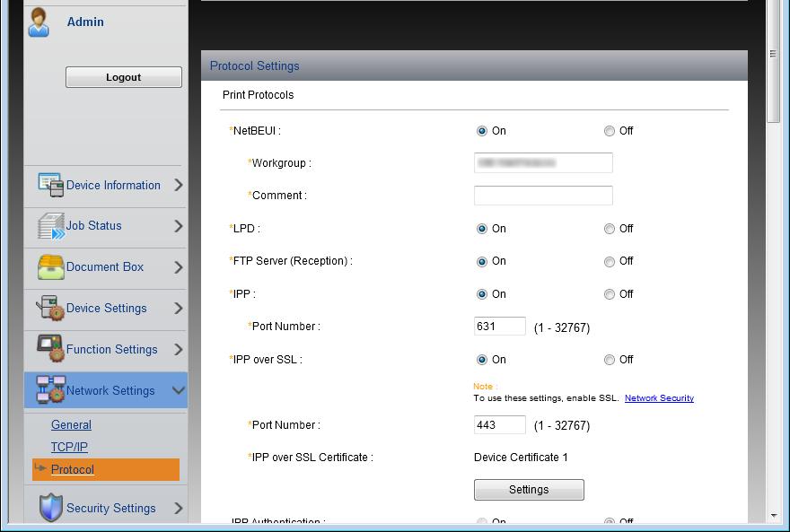Open Device Information menu
790x532 pixels.
coord(113,185)
